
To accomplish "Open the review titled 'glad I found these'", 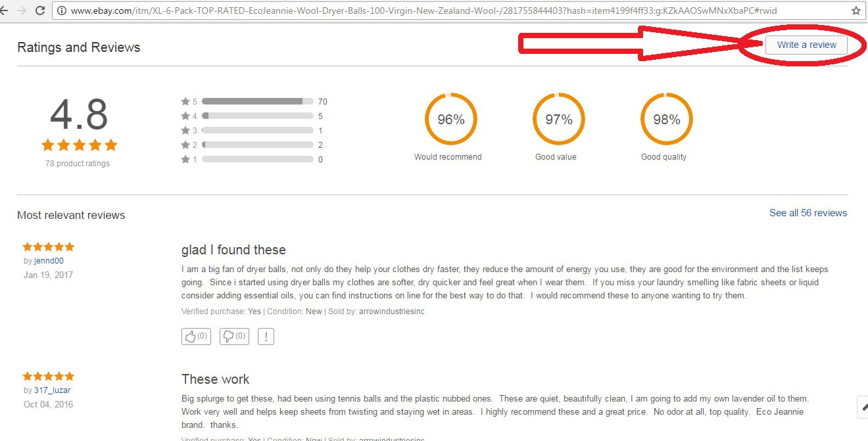I will [x=233, y=250].
